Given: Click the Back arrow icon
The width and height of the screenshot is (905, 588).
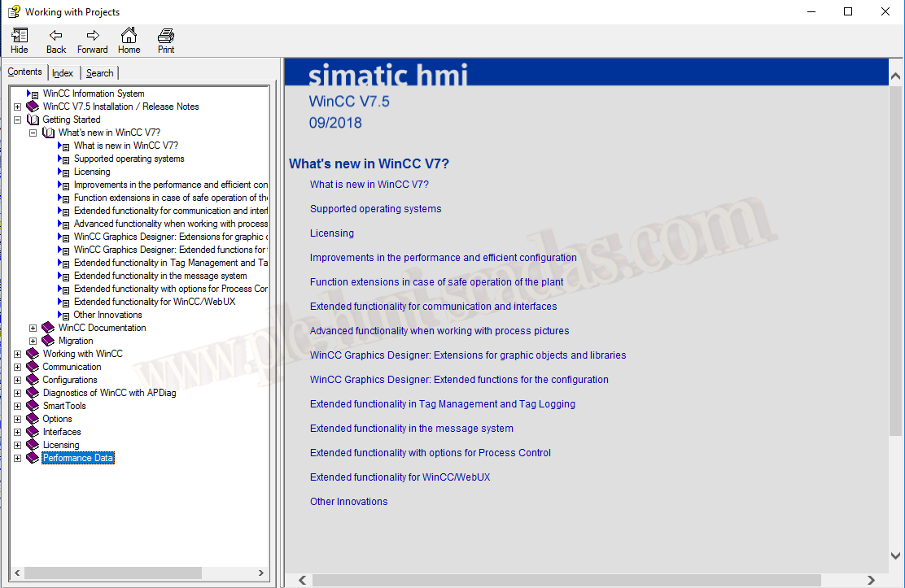Looking at the screenshot, I should pos(56,36).
